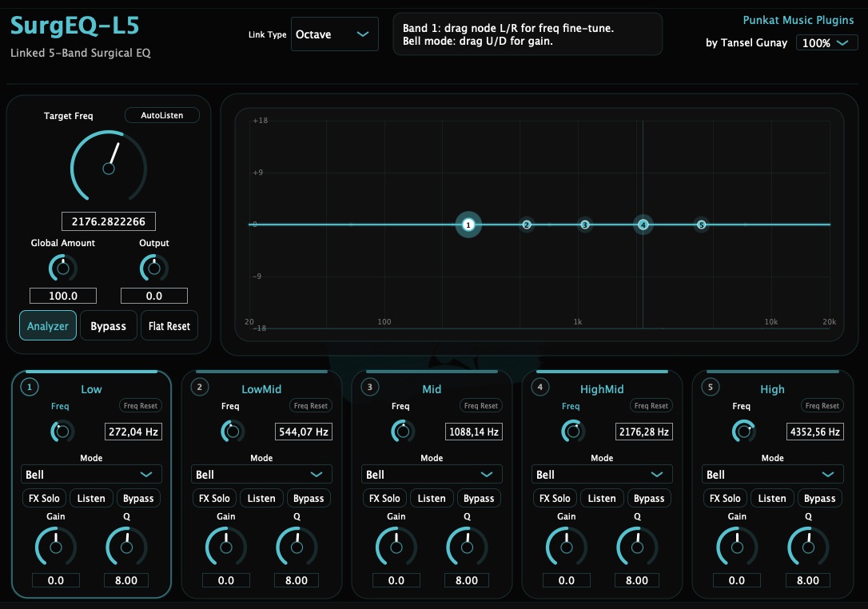Click the Mid band 1088,14 Hz field

(474, 432)
